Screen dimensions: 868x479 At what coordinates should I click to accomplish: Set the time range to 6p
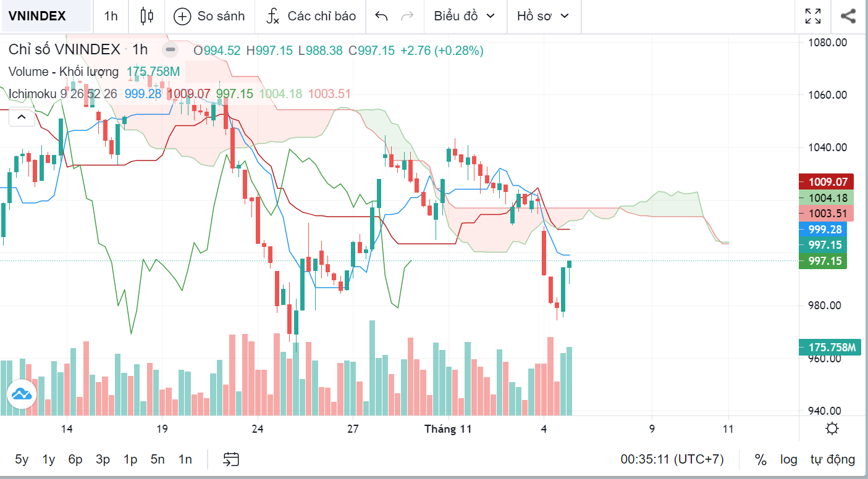pos(75,459)
